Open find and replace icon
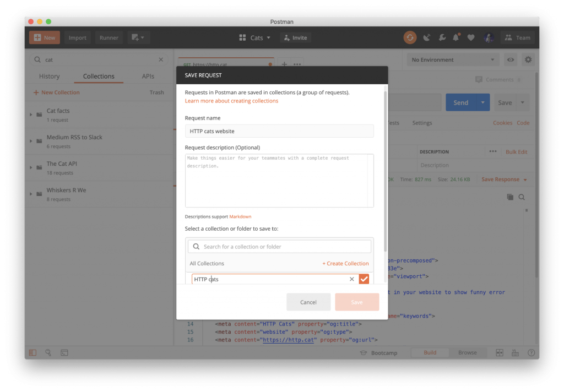Viewport: 564px width, 392px height. click(x=48, y=353)
